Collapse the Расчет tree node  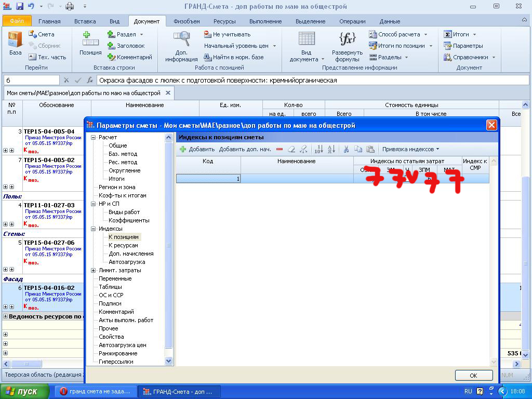94,137
